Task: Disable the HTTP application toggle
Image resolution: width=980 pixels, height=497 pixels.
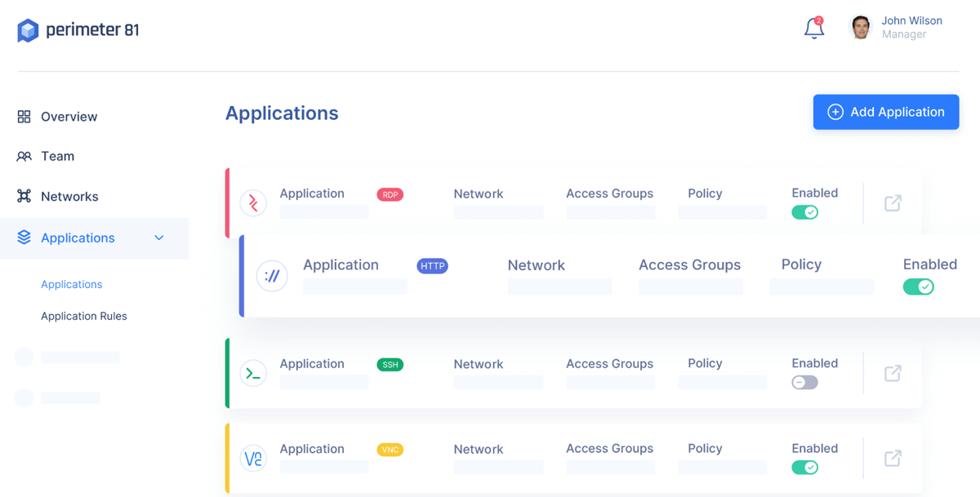Action: tap(919, 286)
